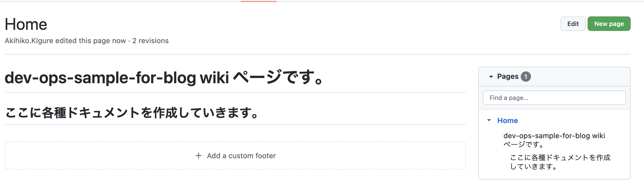Image resolution: width=644 pixels, height=187 pixels.
Task: Jump to sidebar dev-ops-sample-for-blog wiki heading link
Action: coord(554,140)
